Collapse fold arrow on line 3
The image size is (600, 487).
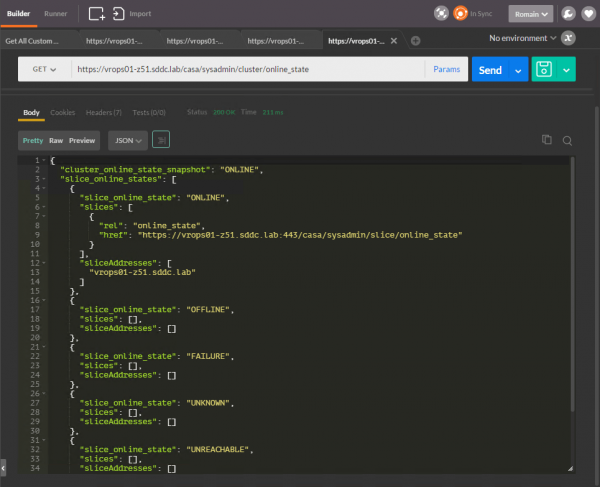coord(44,179)
